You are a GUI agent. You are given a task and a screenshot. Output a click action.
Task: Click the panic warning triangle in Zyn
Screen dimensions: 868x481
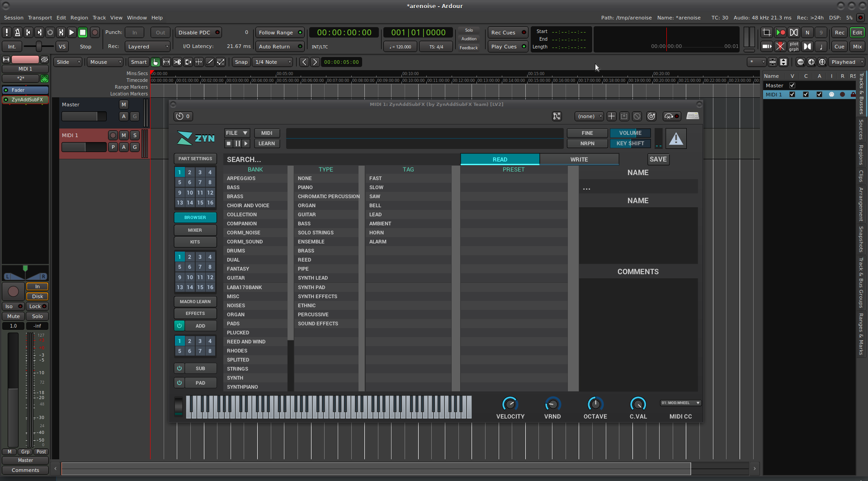(x=676, y=138)
